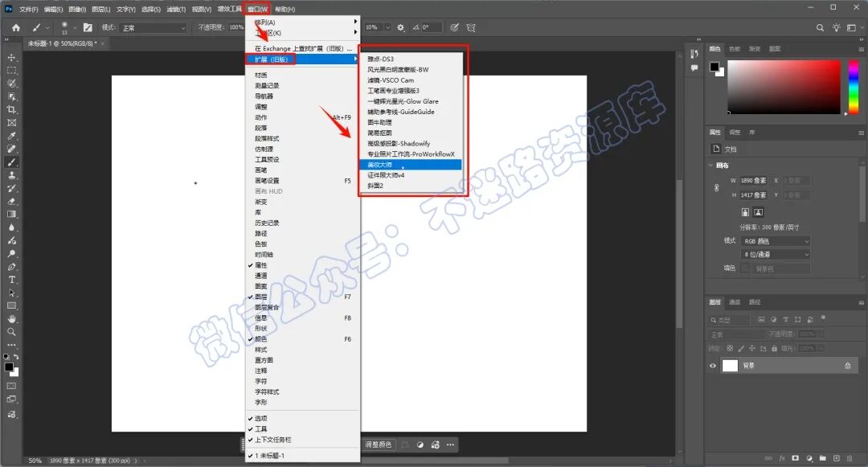Select the Crop tool

[11, 109]
